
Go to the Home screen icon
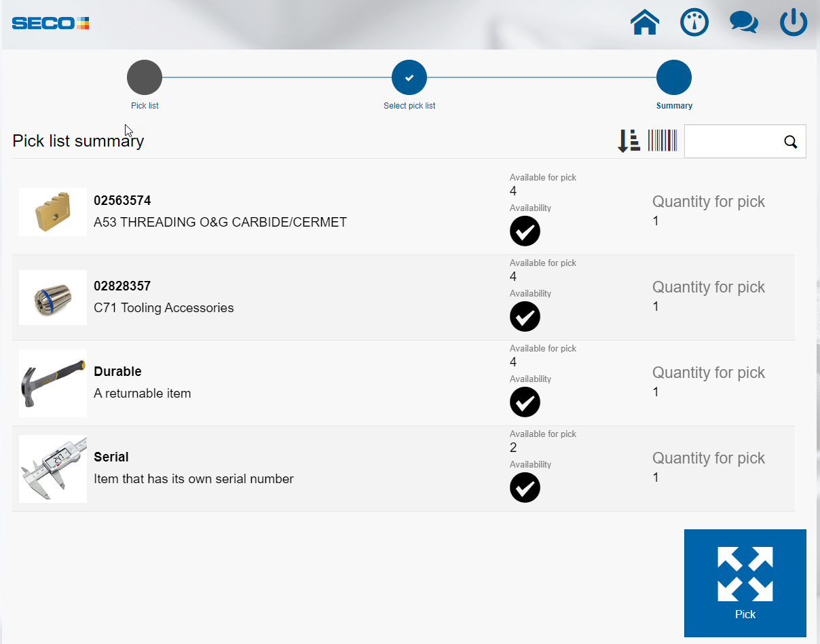tap(645, 22)
